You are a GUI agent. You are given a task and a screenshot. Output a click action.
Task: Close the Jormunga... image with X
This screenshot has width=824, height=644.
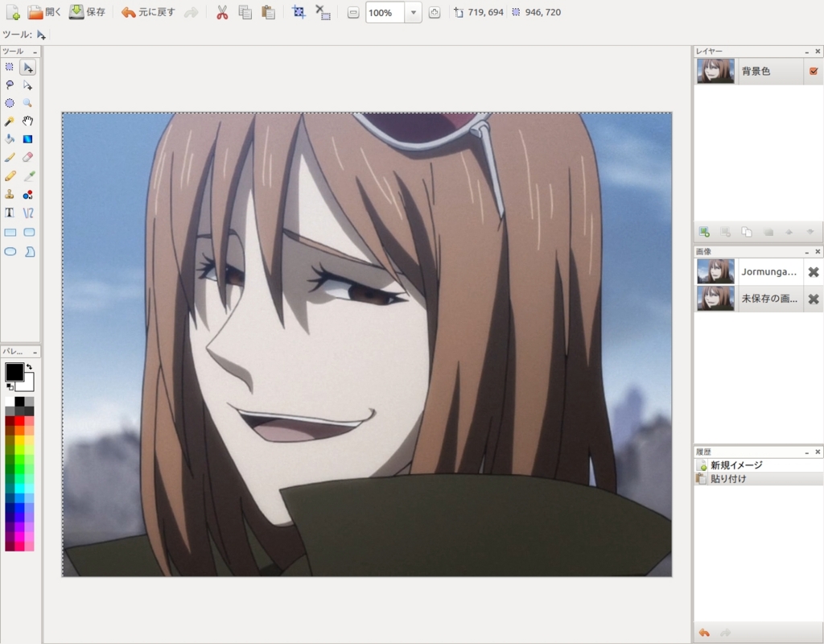click(813, 272)
